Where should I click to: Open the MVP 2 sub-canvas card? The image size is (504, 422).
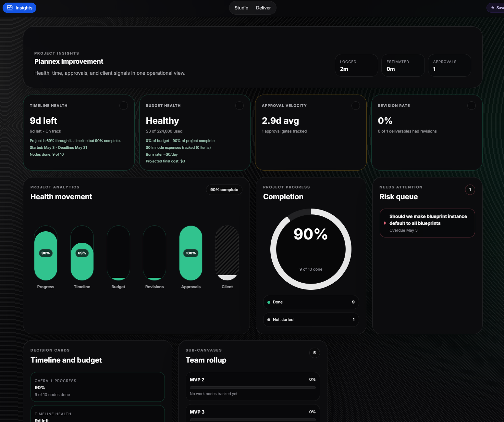tap(253, 386)
